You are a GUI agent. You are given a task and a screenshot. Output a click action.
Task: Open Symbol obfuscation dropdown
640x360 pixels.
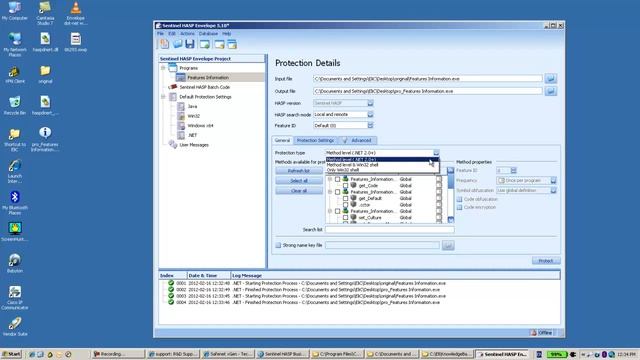click(x=553, y=191)
